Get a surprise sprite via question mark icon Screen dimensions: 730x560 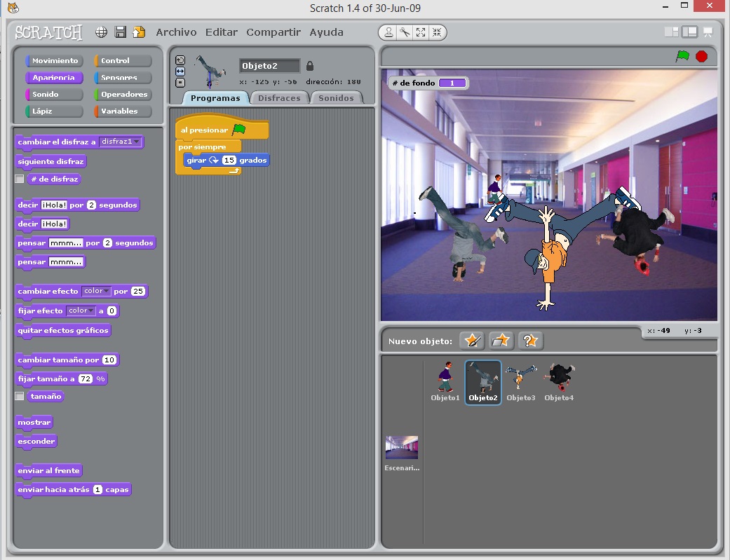[x=531, y=341]
